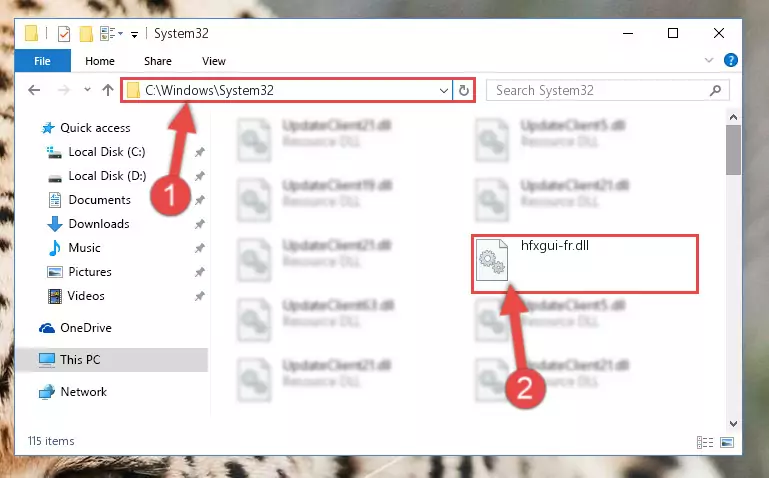
Task: Open the Help question mark icon
Action: (730, 60)
